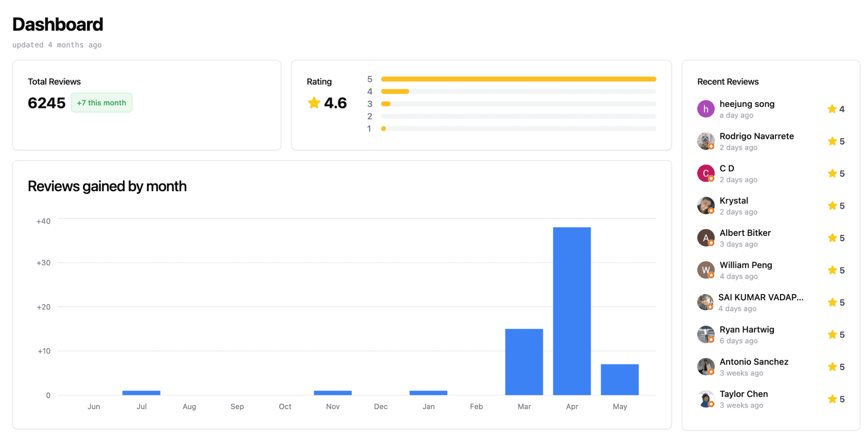Click the Recent Reviews heading
868x440 pixels.
(728, 82)
